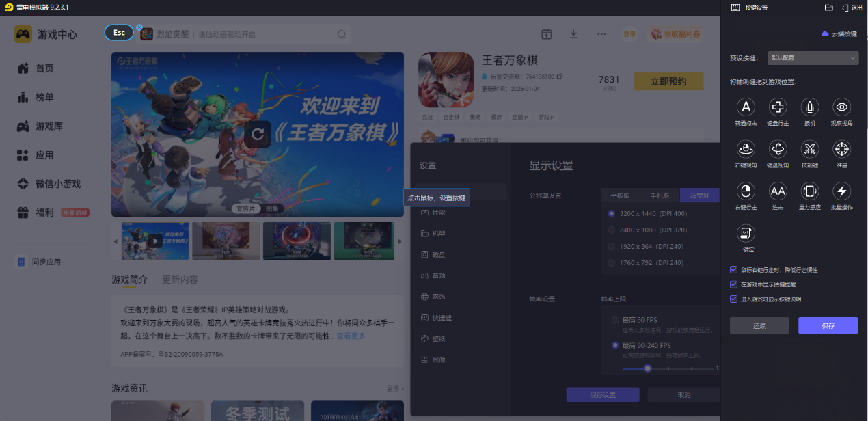Expand the 预设按键 默认配置 dropdown
This screenshot has height=421, width=868.
[813, 58]
